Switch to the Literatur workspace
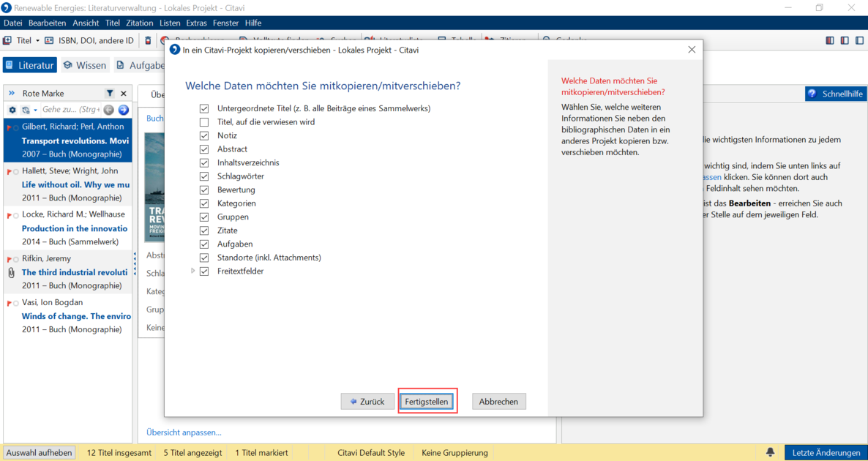 point(30,65)
